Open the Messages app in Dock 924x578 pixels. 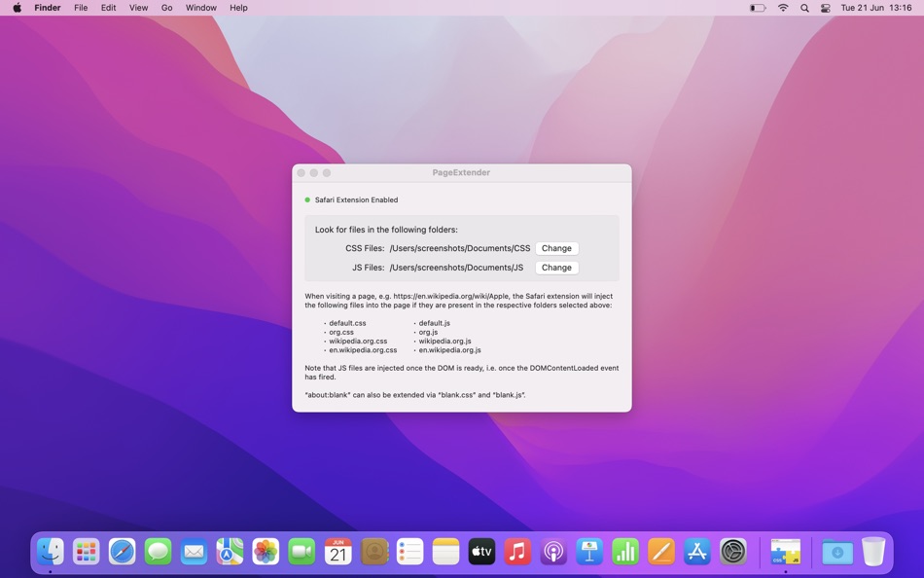coord(158,552)
